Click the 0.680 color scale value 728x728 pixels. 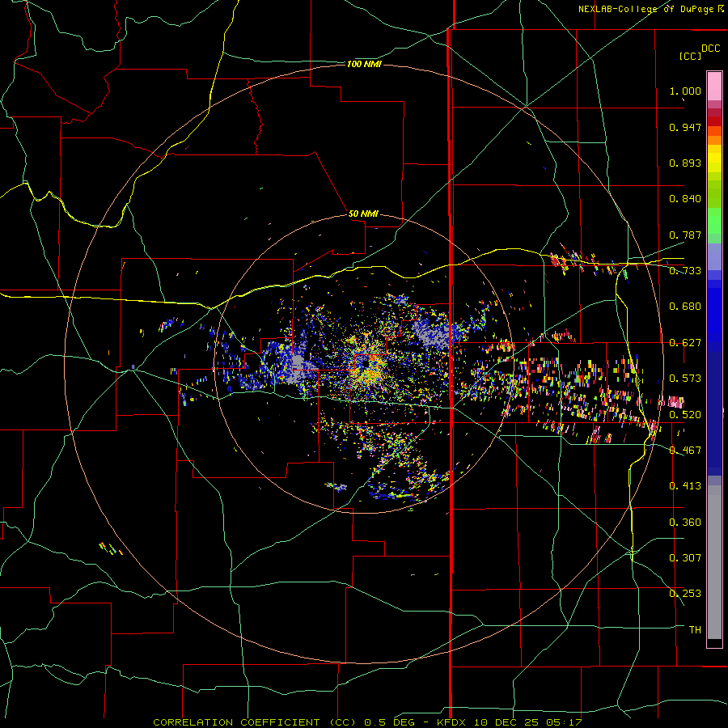point(685,307)
